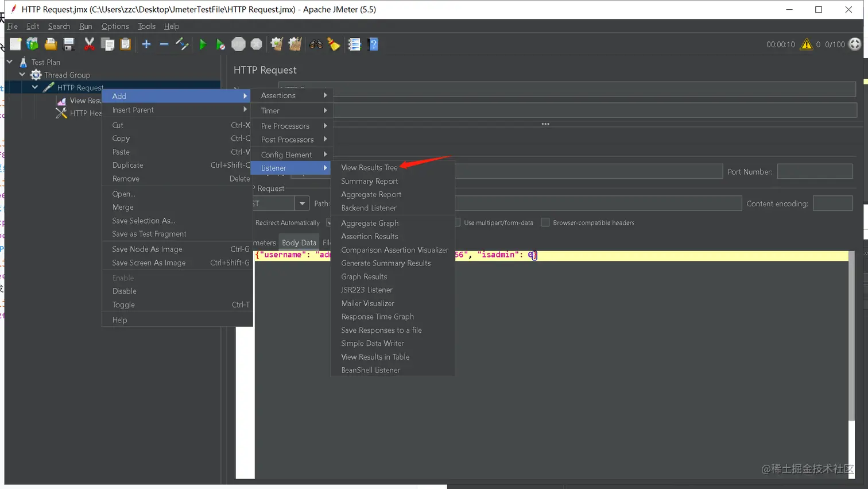Start the test with the green play icon
868x489 pixels.
203,44
